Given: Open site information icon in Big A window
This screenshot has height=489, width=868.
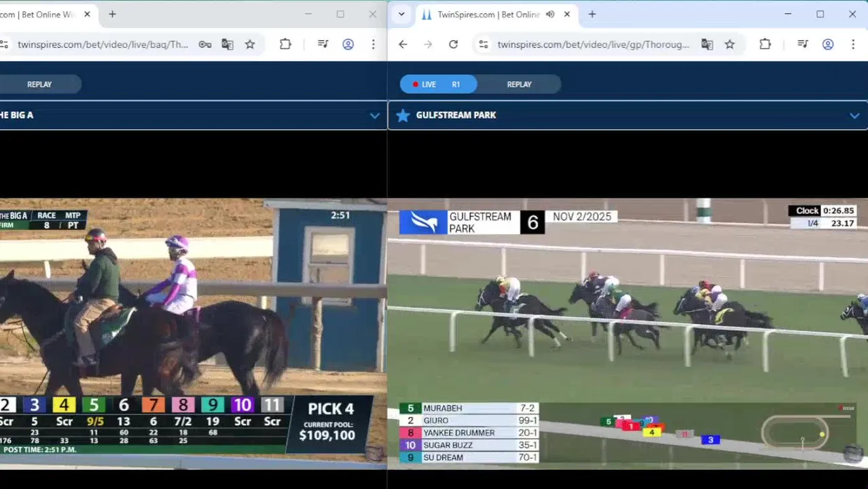Looking at the screenshot, I should (x=4, y=44).
